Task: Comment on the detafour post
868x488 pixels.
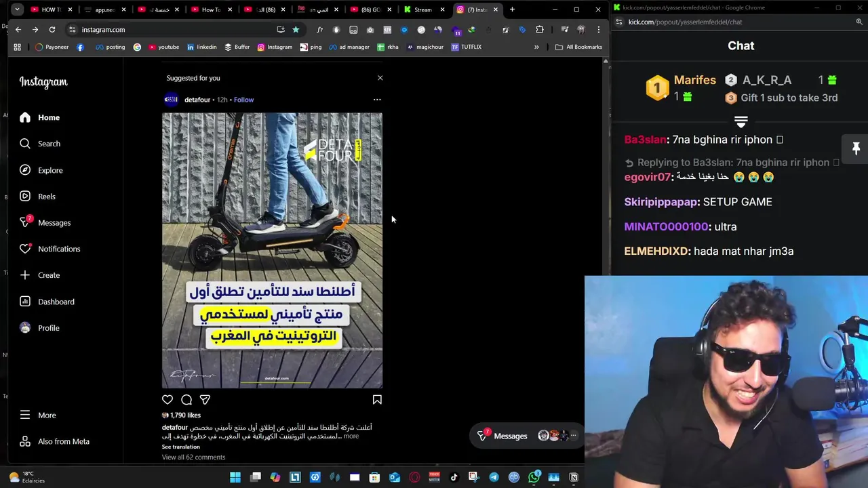Action: coord(186,400)
